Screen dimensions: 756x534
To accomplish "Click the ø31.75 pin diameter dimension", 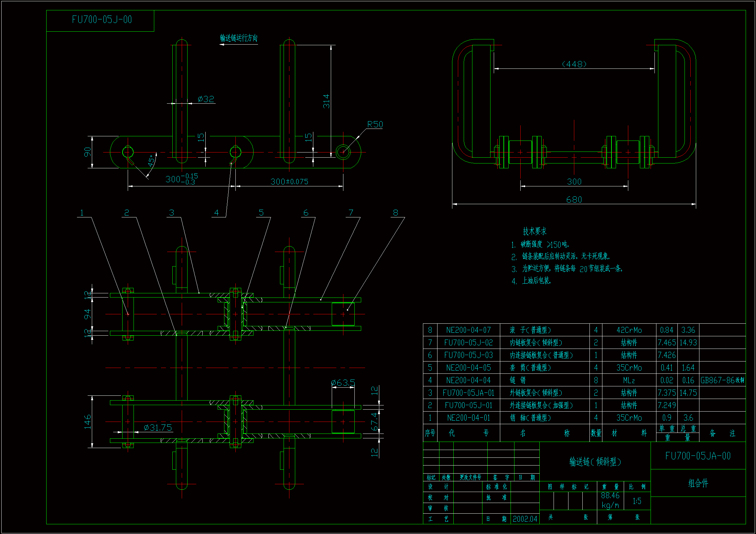I will click(x=158, y=427).
